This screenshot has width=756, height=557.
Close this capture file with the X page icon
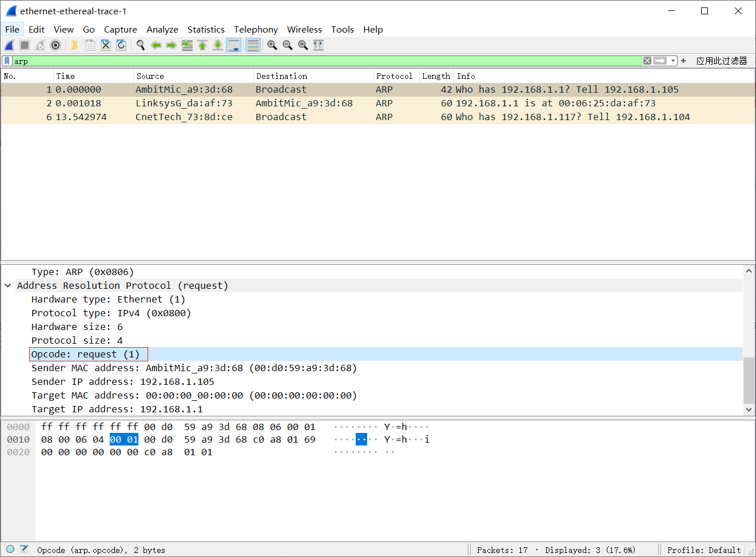[x=105, y=45]
